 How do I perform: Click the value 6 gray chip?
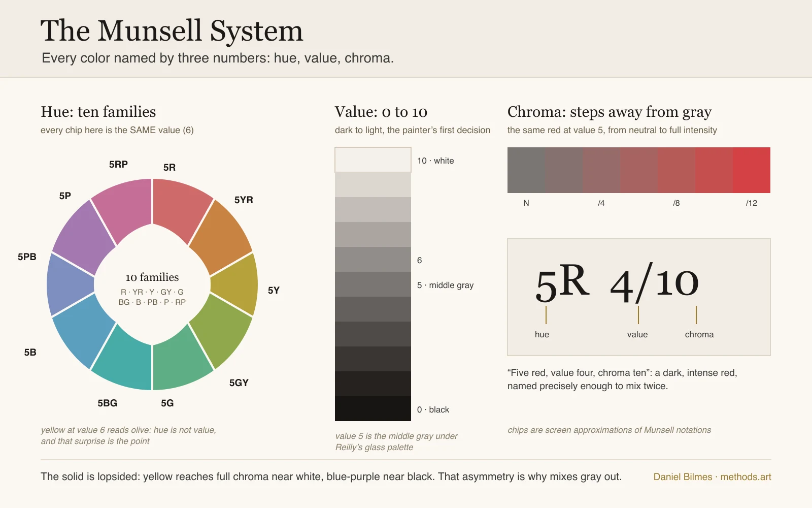(373, 260)
